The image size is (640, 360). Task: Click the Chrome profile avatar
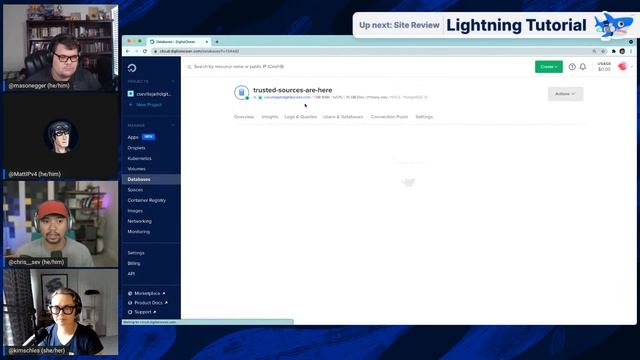622,51
